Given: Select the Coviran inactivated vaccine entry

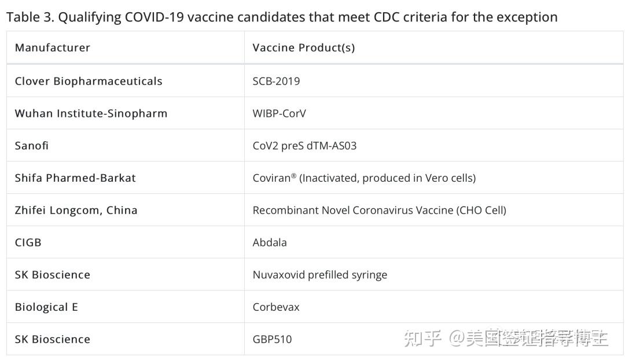Looking at the screenshot, I should (x=364, y=178).
